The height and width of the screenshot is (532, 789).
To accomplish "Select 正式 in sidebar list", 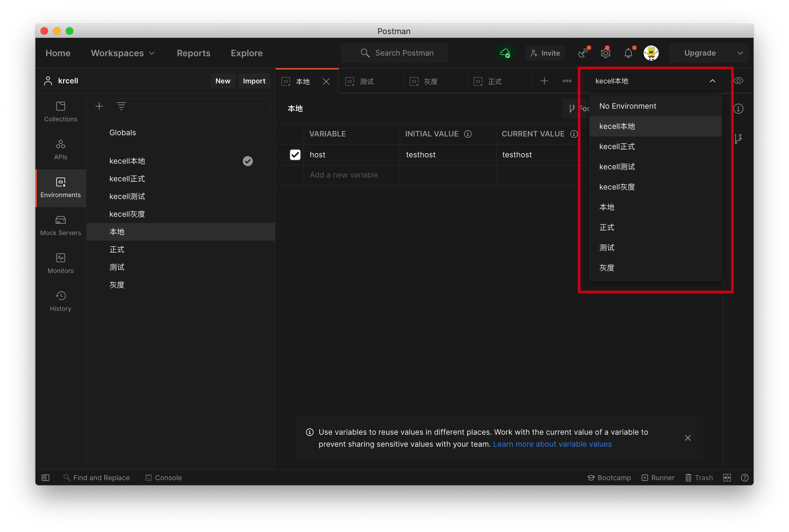I will click(x=180, y=249).
